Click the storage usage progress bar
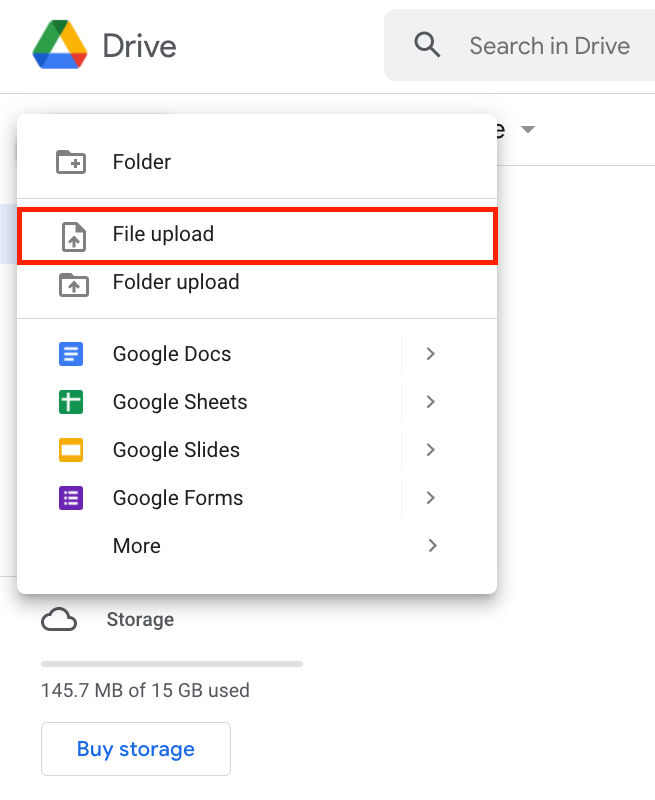Image resolution: width=655 pixels, height=800 pixels. (172, 664)
